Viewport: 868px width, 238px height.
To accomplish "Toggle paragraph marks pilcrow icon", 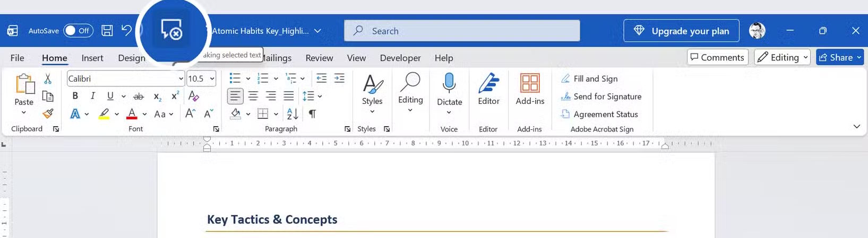I will click(x=312, y=113).
